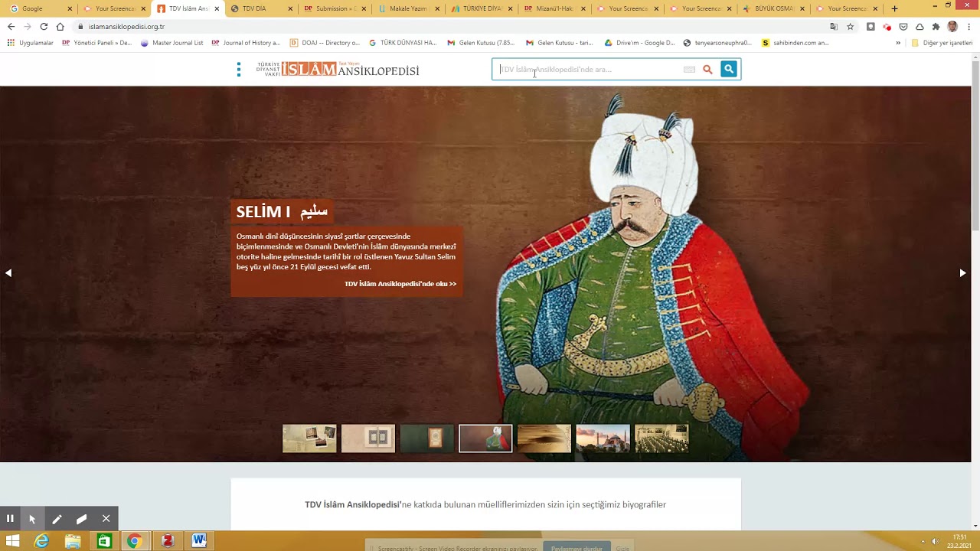Select the Screencastify pen tool
Viewport: 980px width, 551px height.
point(57,518)
